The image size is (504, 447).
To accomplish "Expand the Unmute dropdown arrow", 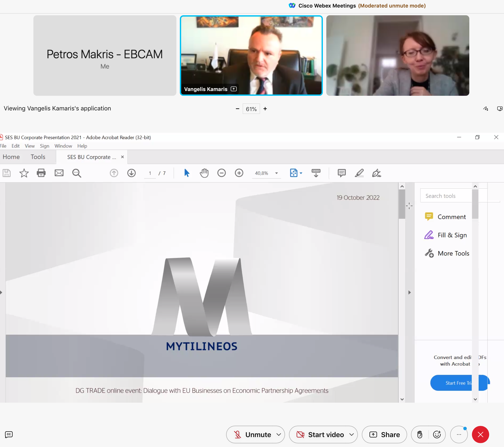I will pos(280,434).
